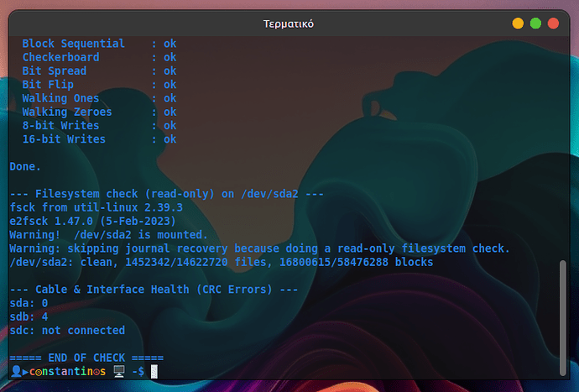Click the yellow minimize window button
The width and height of the screenshot is (579, 392).
coord(518,24)
